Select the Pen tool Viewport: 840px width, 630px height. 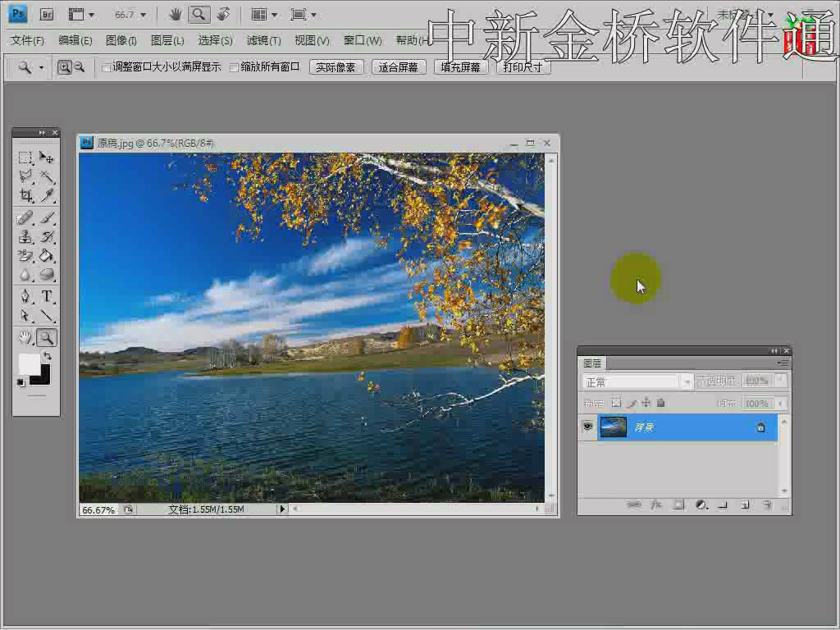coord(25,296)
